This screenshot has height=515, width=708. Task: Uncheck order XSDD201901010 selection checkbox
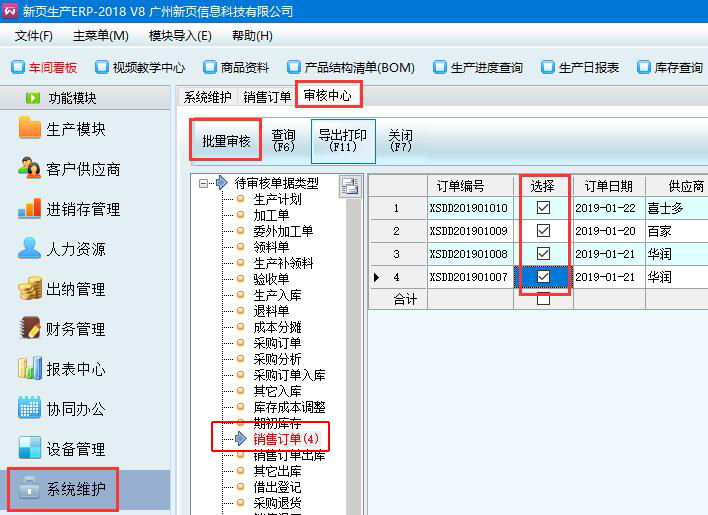(x=543, y=208)
